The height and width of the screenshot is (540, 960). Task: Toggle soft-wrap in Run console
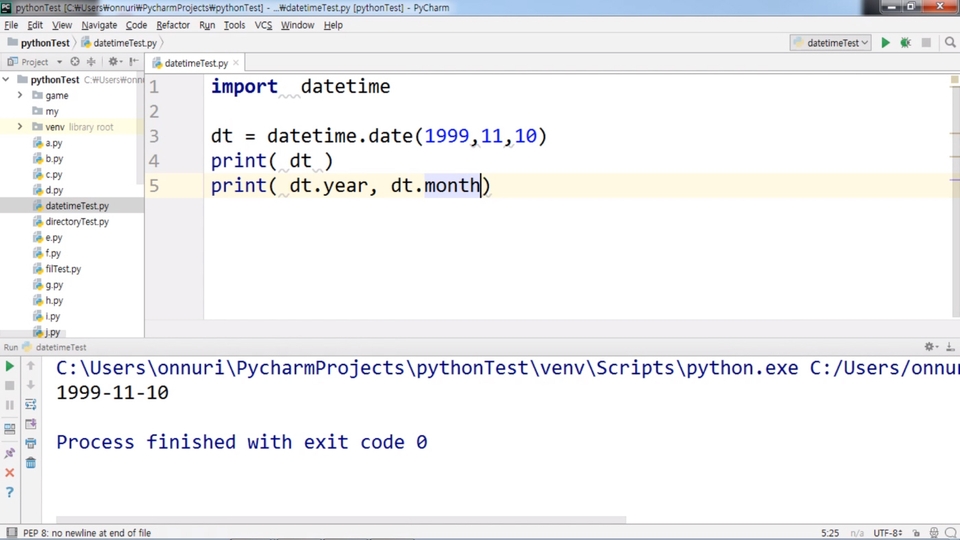click(31, 405)
